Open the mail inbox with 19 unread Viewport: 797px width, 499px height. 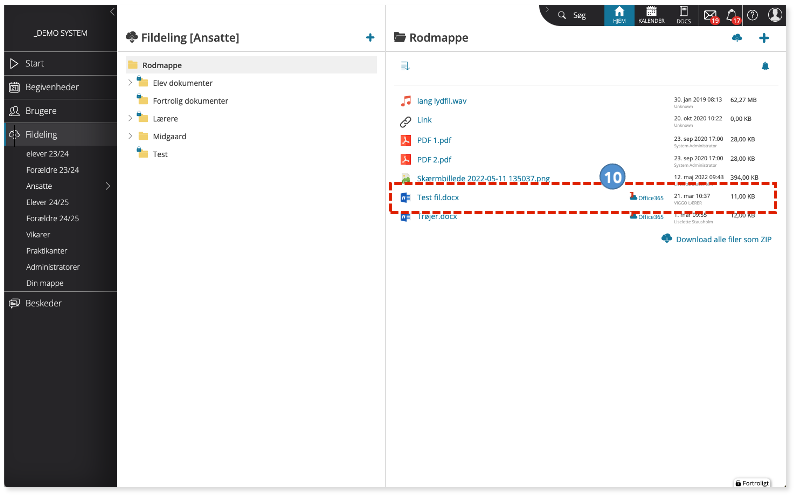[711, 15]
